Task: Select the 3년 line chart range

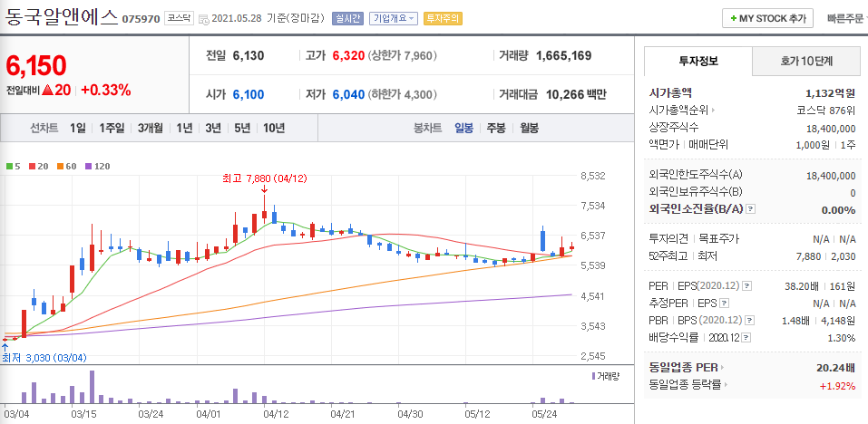Action: [213, 129]
